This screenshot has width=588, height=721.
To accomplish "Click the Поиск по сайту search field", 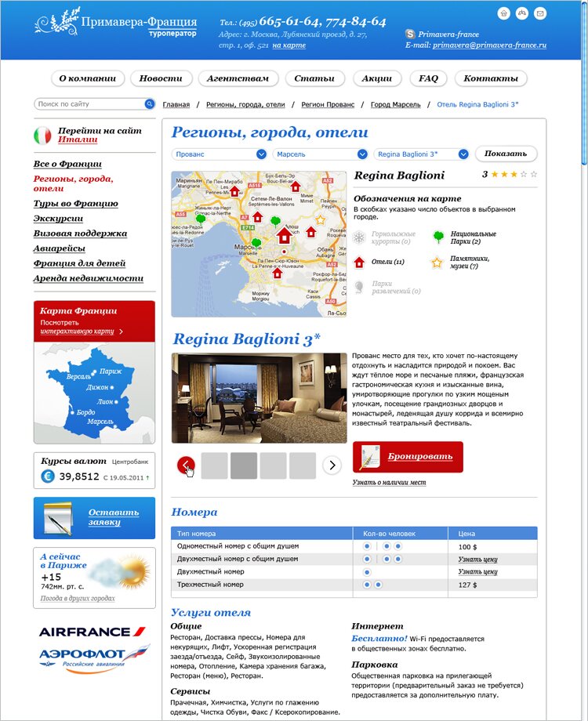I will pos(89,104).
